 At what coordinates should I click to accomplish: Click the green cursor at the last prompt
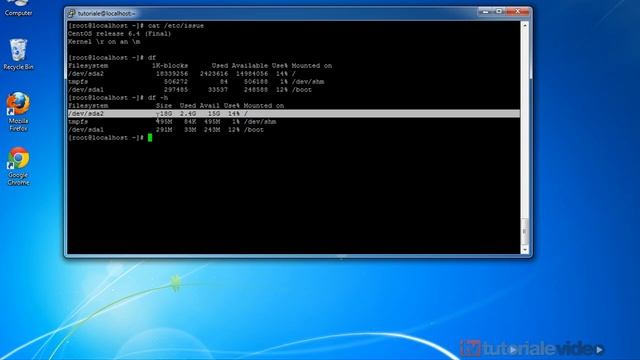point(150,138)
